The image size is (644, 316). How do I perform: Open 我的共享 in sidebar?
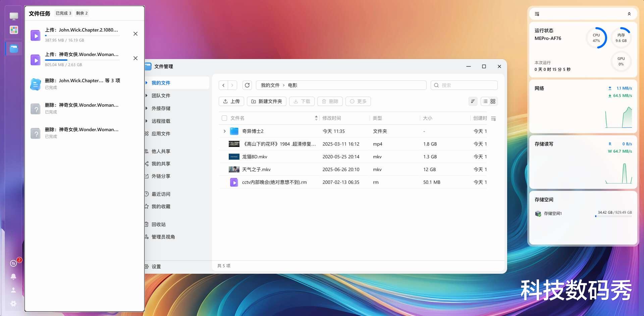160,164
